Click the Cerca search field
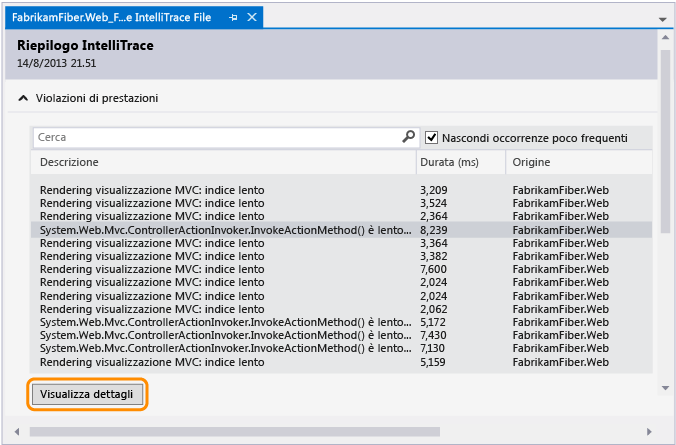676x445 pixels. pyautogui.click(x=225, y=138)
